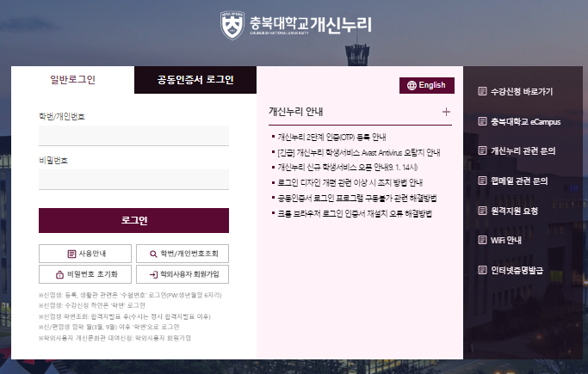
Task: Click the sign-in arrow icon in 학외사용자 회원가입
Action: click(153, 275)
